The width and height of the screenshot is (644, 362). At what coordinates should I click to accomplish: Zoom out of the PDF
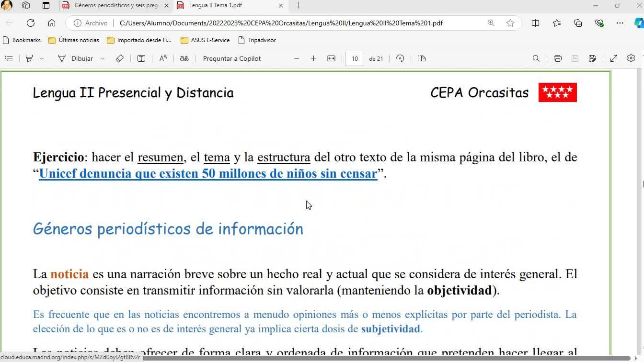pos(297,58)
